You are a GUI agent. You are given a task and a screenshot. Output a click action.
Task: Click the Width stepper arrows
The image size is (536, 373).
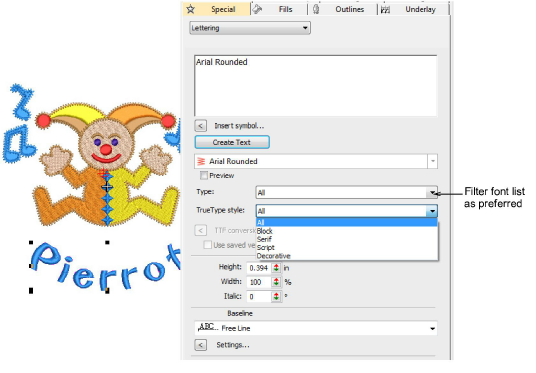coord(276,282)
